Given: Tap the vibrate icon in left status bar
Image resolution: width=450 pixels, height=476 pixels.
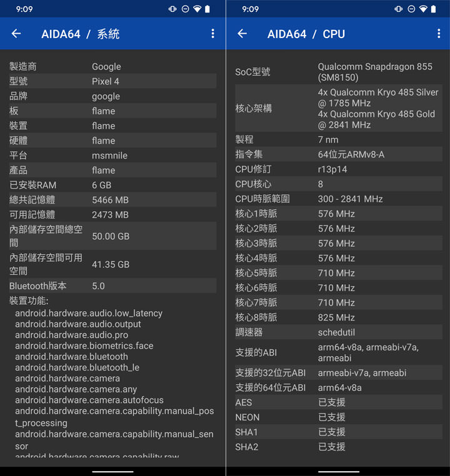Looking at the screenshot, I should tap(172, 9).
